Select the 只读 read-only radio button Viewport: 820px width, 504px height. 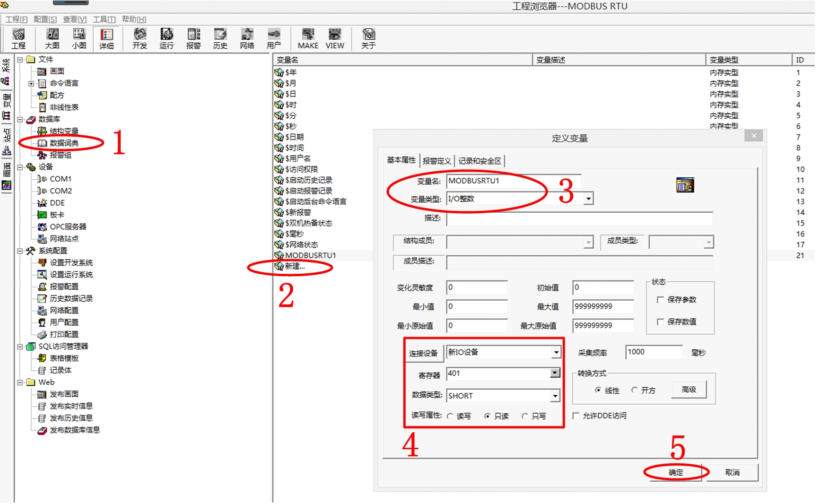pos(487,416)
